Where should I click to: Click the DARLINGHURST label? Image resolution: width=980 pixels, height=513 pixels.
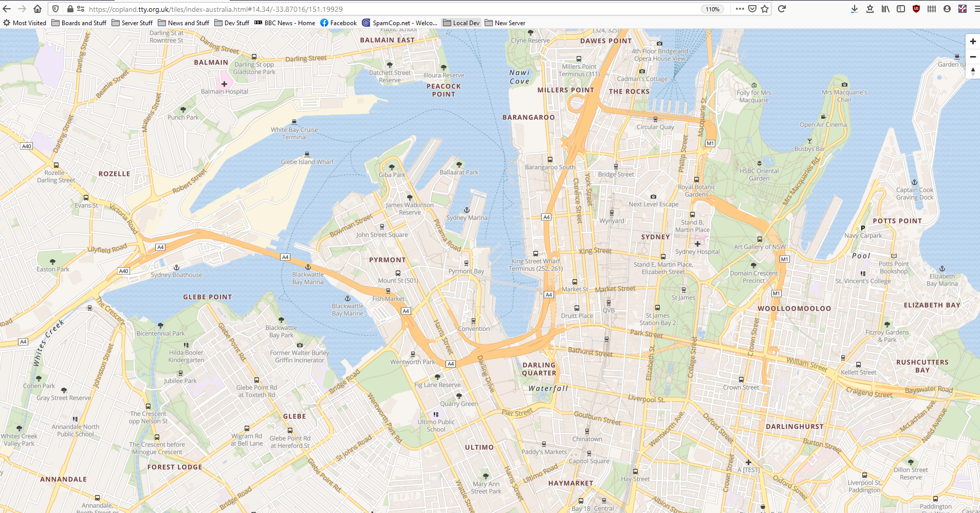794,427
